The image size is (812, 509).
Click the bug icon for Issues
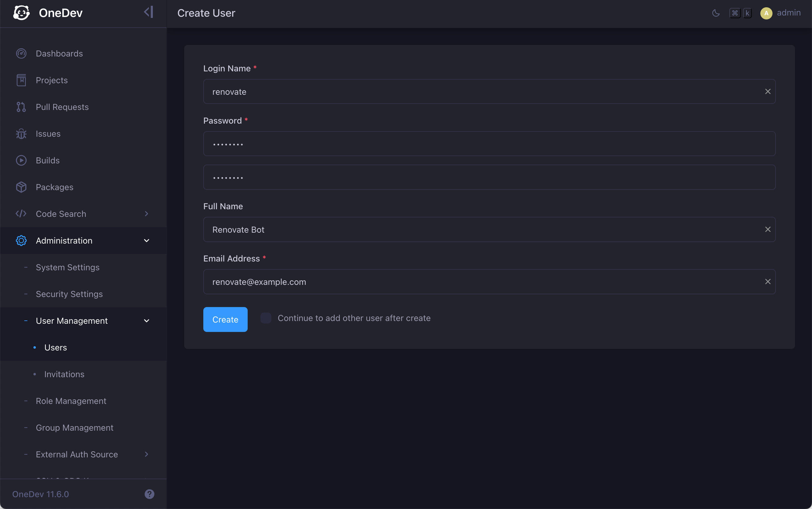point(21,133)
